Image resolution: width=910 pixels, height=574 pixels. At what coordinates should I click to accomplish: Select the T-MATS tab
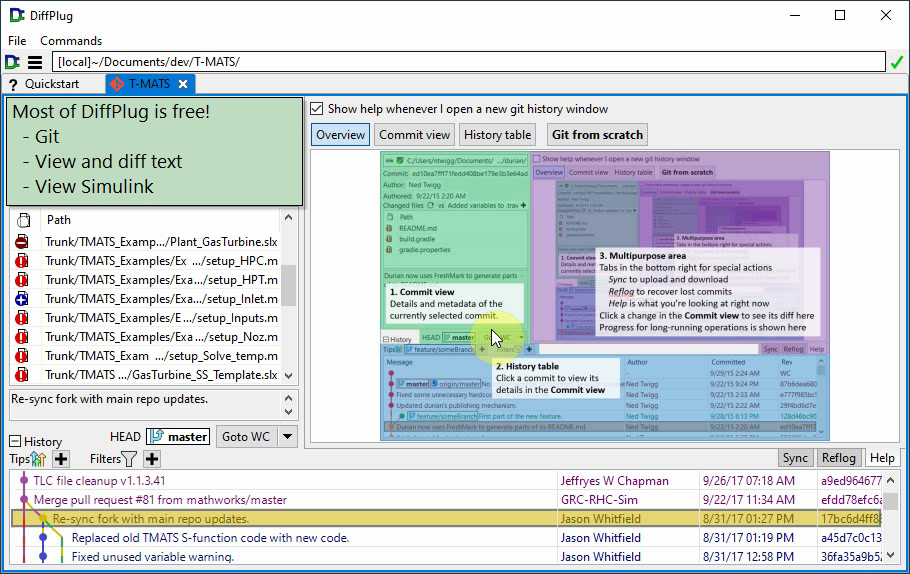click(150, 84)
